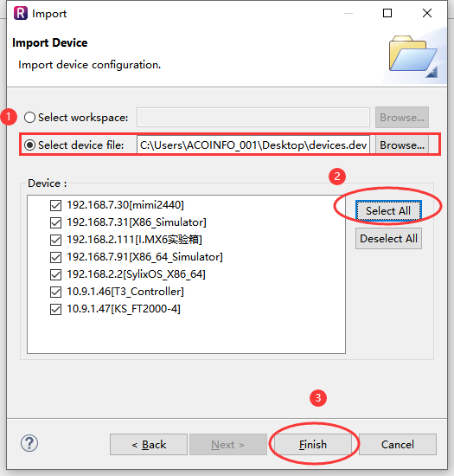Toggle the 10.9.1.47[KS_FT2000-4] checkbox
Screen dimensions: 454x476
click(56, 310)
